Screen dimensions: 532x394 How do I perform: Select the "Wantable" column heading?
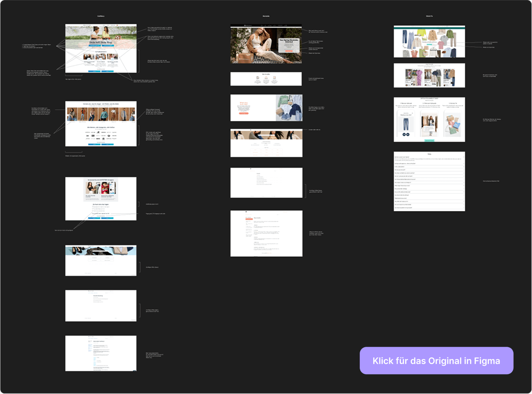(266, 16)
